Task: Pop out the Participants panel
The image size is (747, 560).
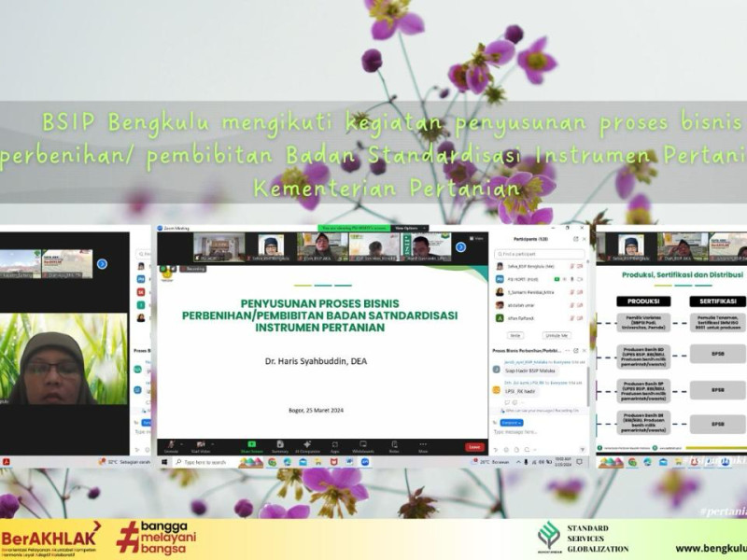Action: (575, 239)
